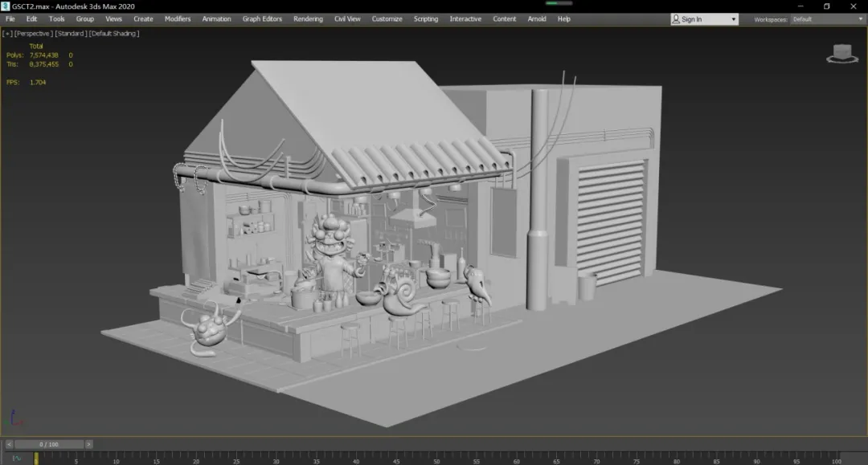This screenshot has height=465, width=868.
Task: Click the previous frame arrow on time slider
Action: (x=9, y=444)
